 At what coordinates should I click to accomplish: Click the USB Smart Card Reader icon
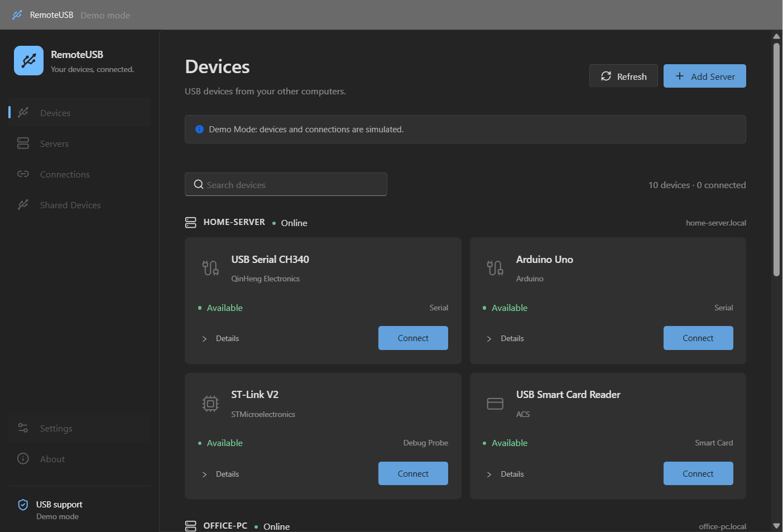(495, 404)
